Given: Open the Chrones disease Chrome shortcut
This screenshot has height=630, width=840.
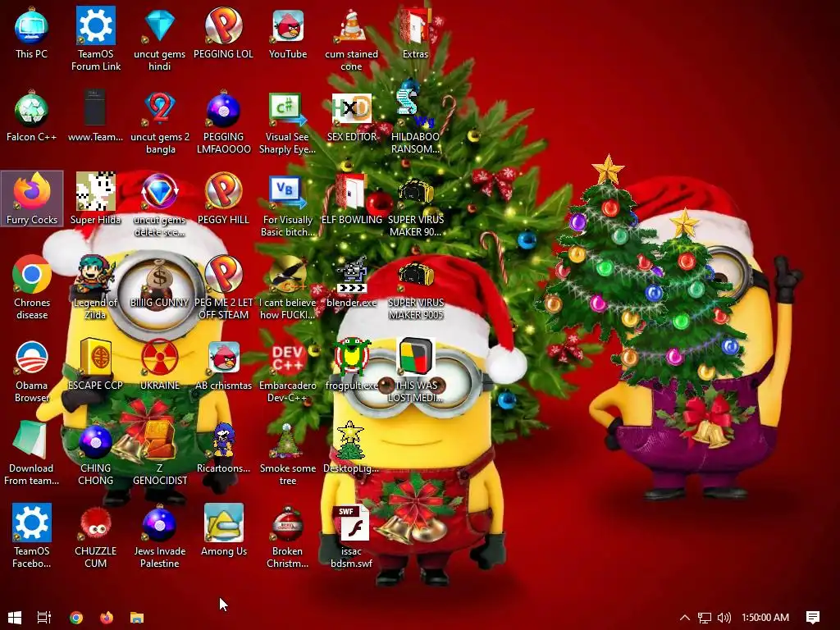Looking at the screenshot, I should click(32, 288).
